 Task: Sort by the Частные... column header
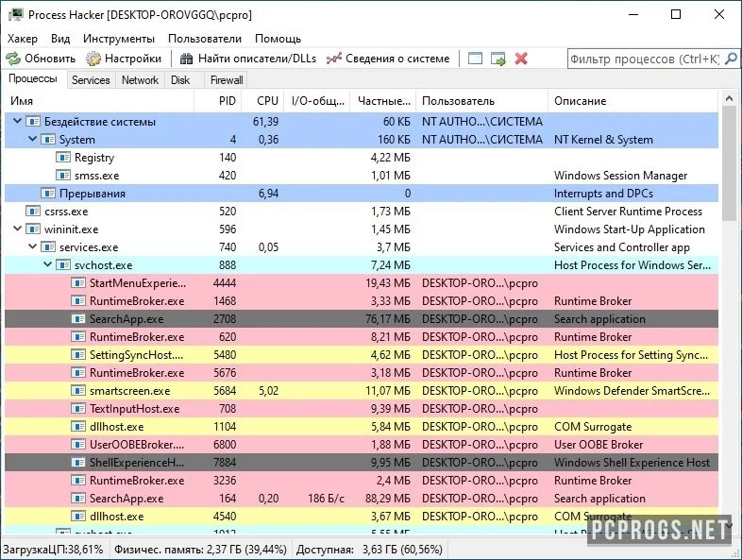point(383,101)
